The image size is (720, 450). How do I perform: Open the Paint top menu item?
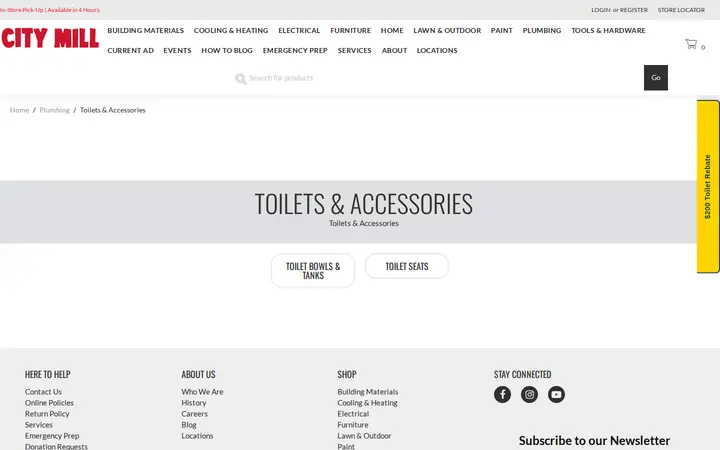(501, 30)
